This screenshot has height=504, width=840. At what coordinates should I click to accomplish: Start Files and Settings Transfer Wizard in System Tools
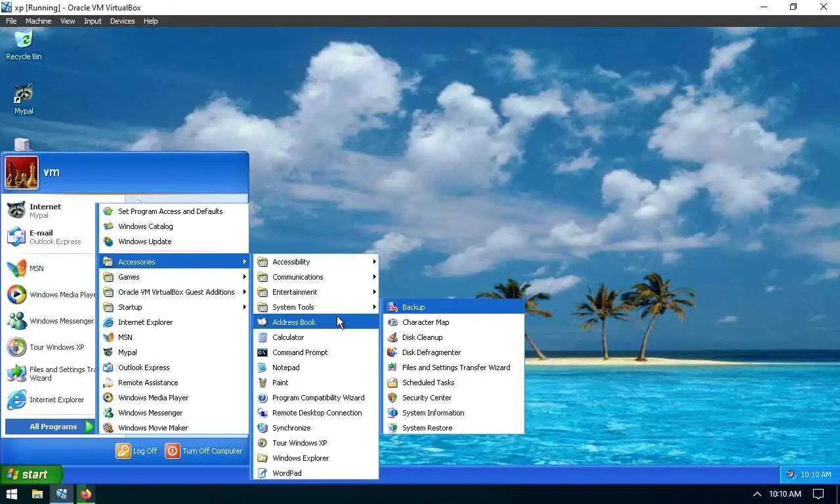[453, 367]
